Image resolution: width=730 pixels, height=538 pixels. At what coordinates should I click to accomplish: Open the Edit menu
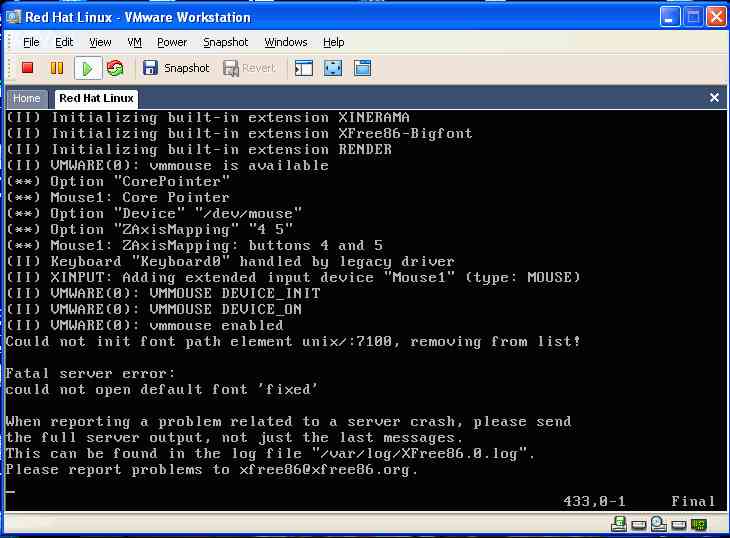pos(64,42)
